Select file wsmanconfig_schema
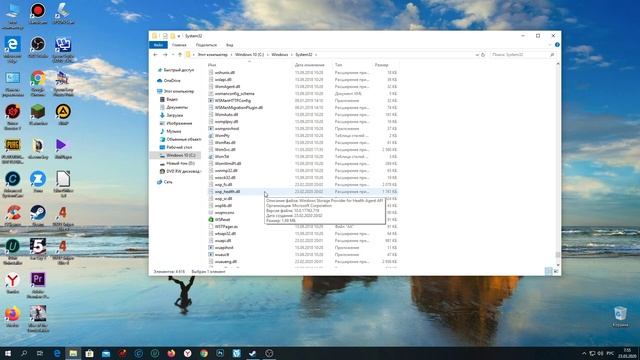This screenshot has height=360, width=640. coord(234,93)
